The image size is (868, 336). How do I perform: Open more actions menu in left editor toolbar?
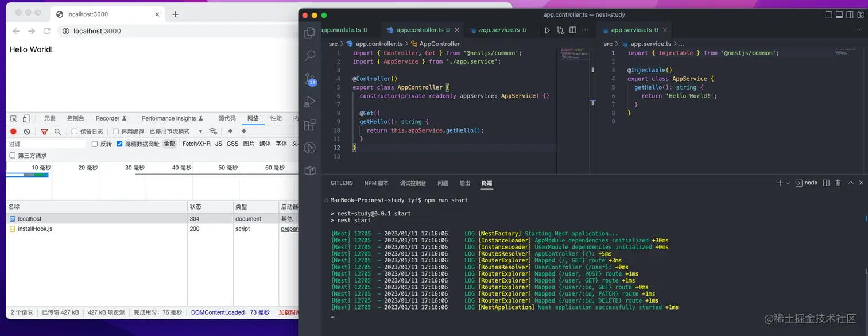click(585, 30)
